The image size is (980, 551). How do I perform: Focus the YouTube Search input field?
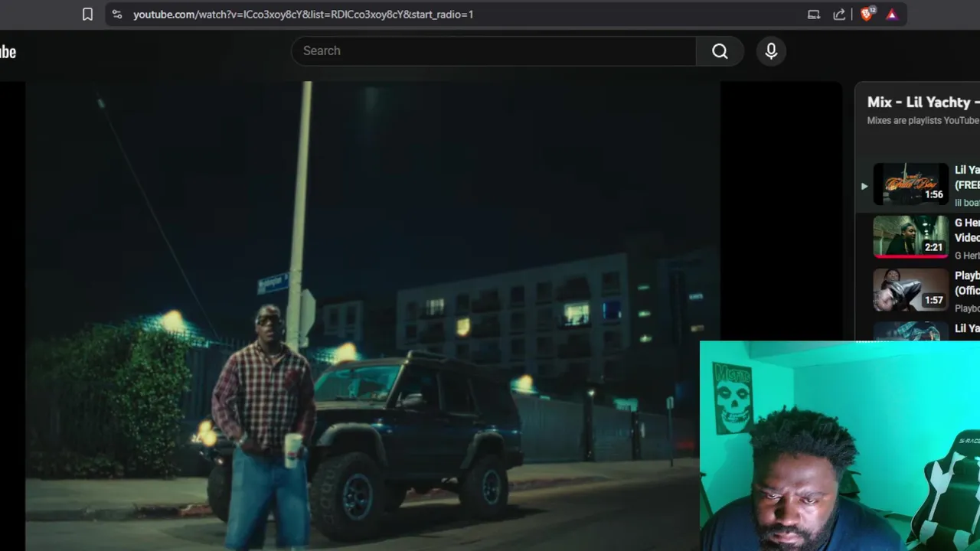(493, 51)
